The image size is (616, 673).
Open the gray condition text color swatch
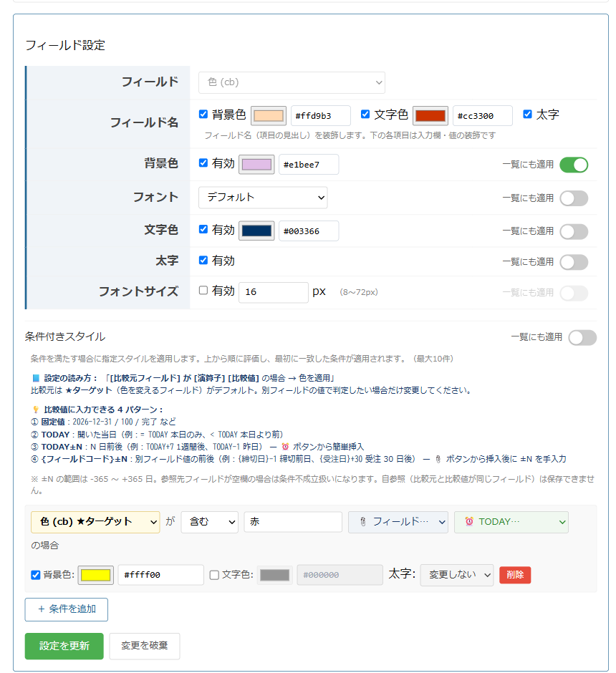275,575
